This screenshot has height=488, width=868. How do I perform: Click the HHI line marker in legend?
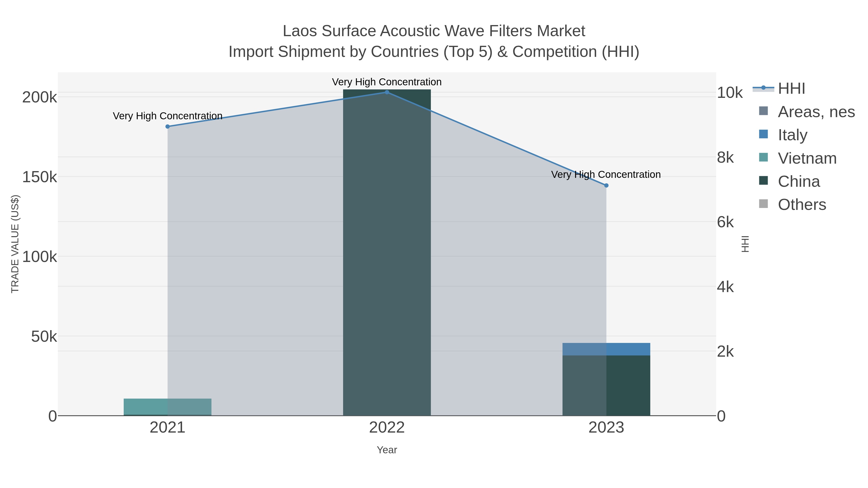(763, 88)
